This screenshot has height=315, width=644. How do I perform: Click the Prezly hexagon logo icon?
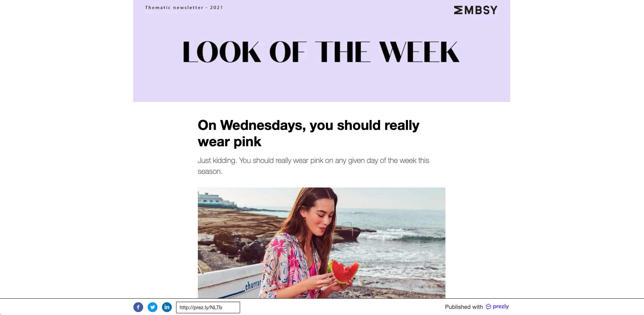coord(488,306)
